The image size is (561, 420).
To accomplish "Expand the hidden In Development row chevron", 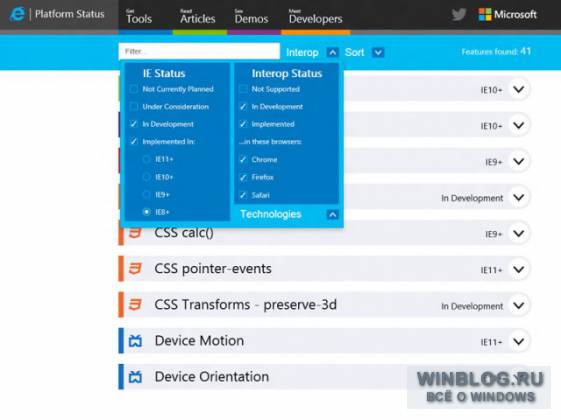I will (519, 197).
